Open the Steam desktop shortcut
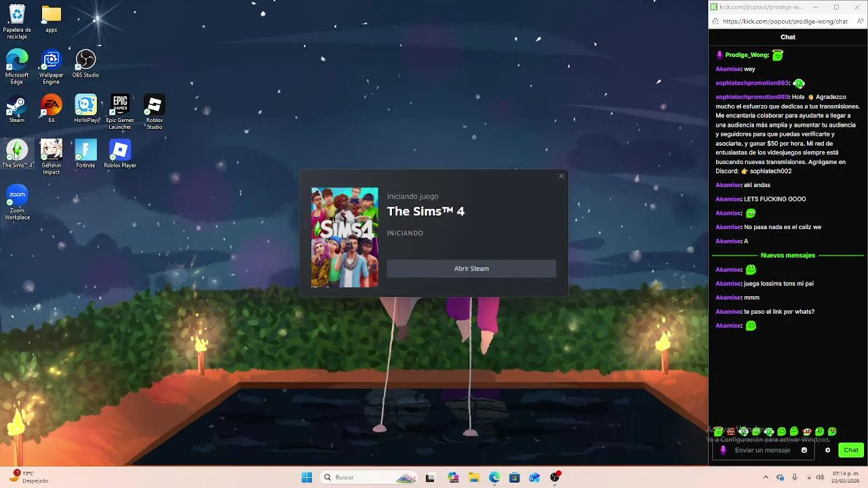This screenshot has width=868, height=488. point(17,109)
